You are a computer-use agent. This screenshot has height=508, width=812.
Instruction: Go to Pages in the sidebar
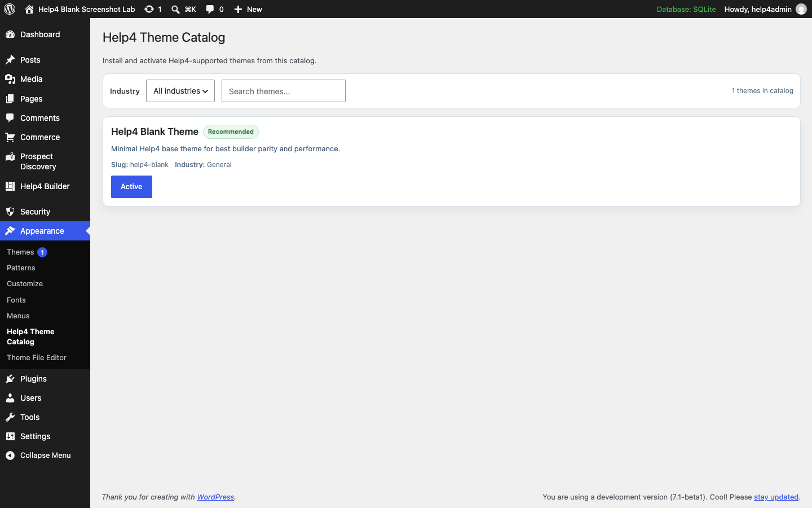[x=45, y=99]
